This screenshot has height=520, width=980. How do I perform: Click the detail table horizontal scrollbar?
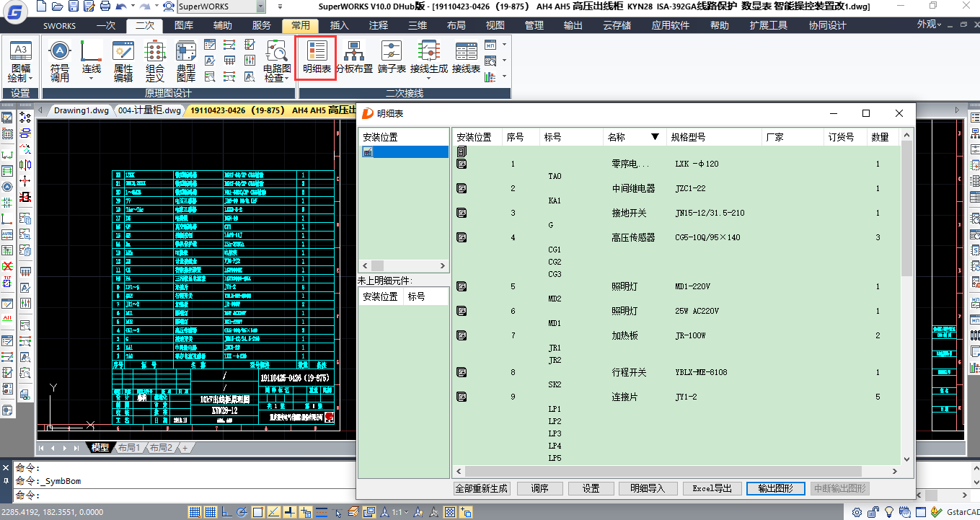click(x=676, y=471)
